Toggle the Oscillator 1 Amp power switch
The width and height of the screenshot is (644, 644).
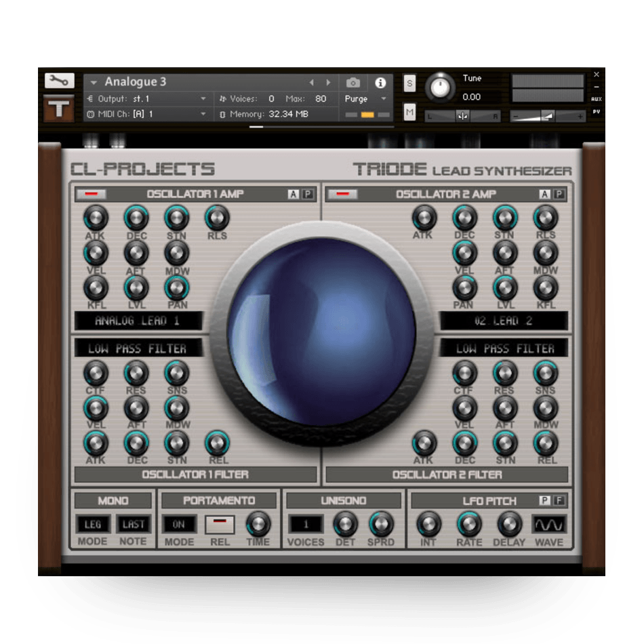tap(92, 195)
